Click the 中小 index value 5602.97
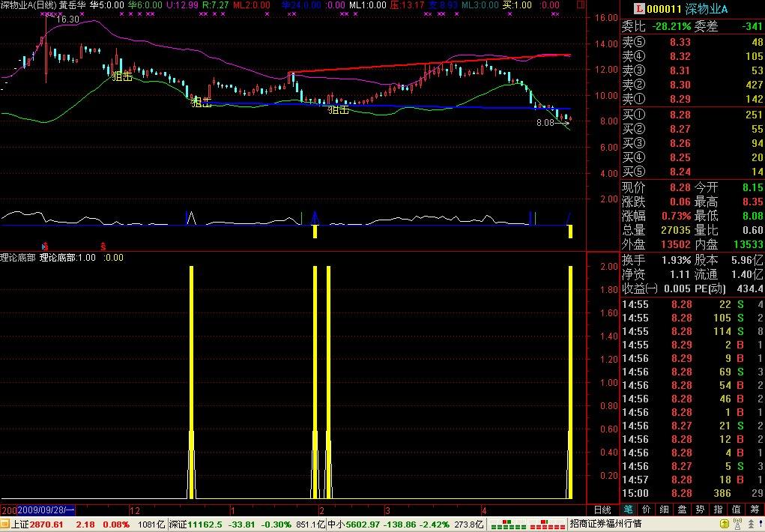The width and height of the screenshot is (765, 532). (x=363, y=525)
